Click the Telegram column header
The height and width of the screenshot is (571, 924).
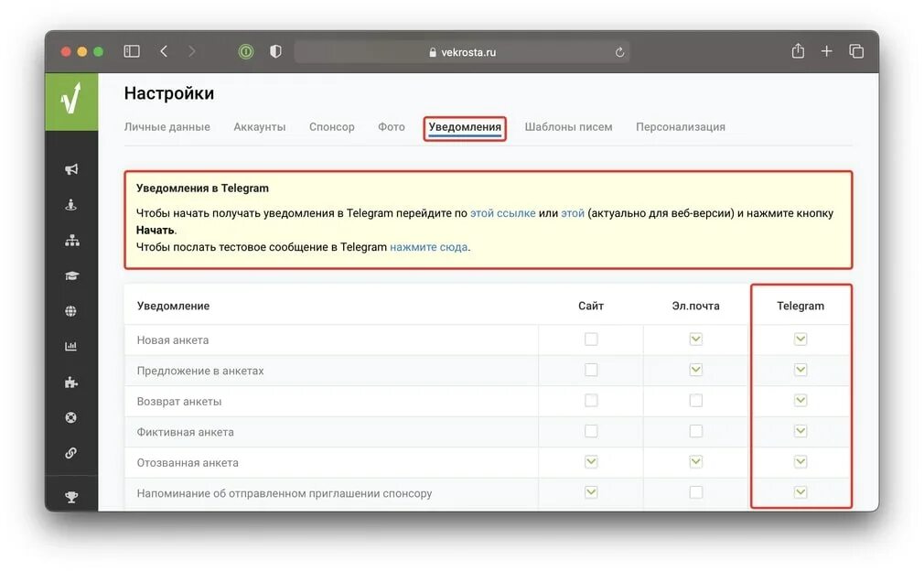pos(800,306)
